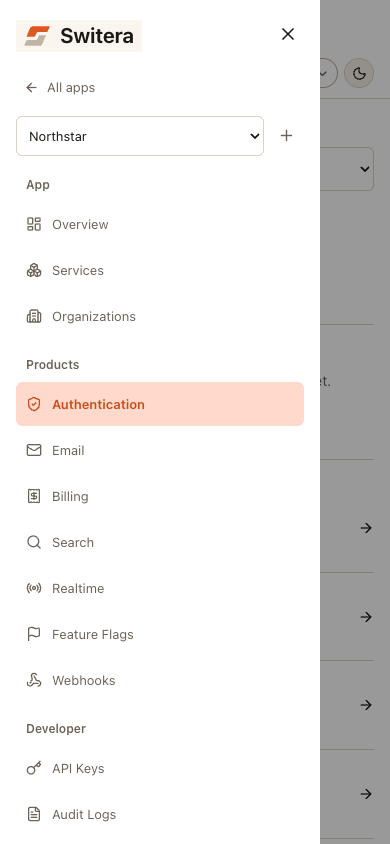Click the API Keys key icon
Image resolution: width=390 pixels, height=844 pixels.
pyautogui.click(x=34, y=769)
